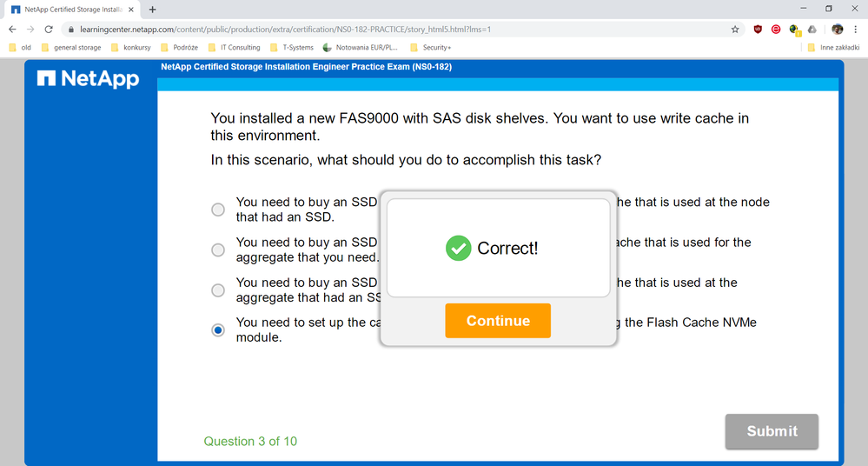Bookmark this page with star icon
The image size is (868, 466).
tap(734, 30)
